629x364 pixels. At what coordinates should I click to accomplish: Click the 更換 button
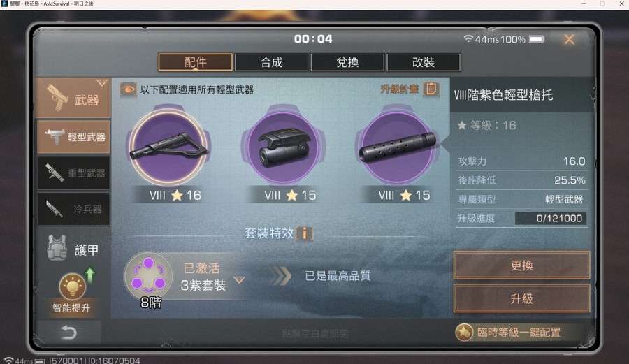(521, 265)
